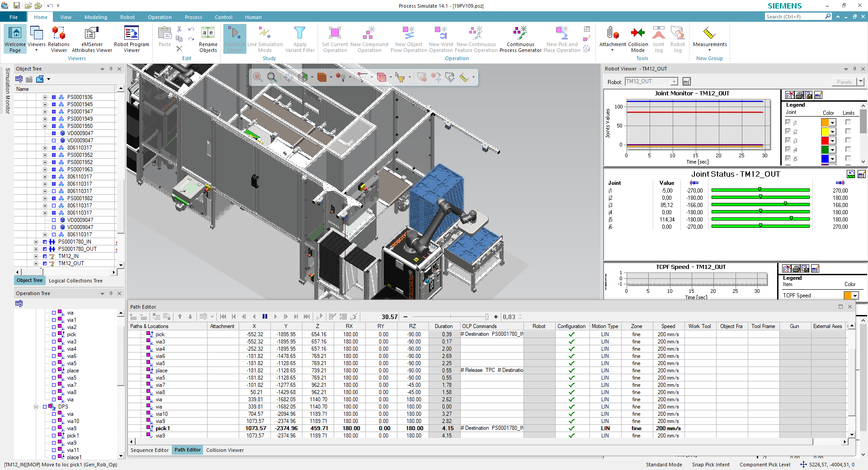Enable Limits checkbox for j1
This screenshot has height=470, width=868.
click(848, 122)
